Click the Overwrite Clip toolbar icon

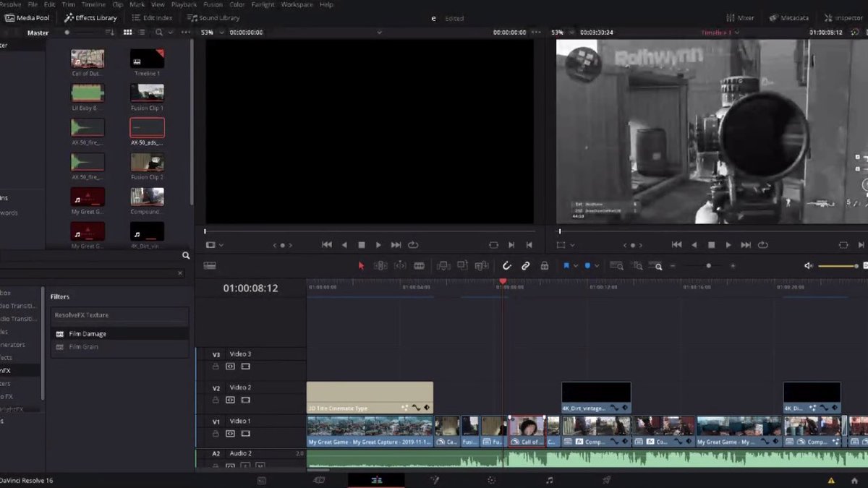point(462,266)
